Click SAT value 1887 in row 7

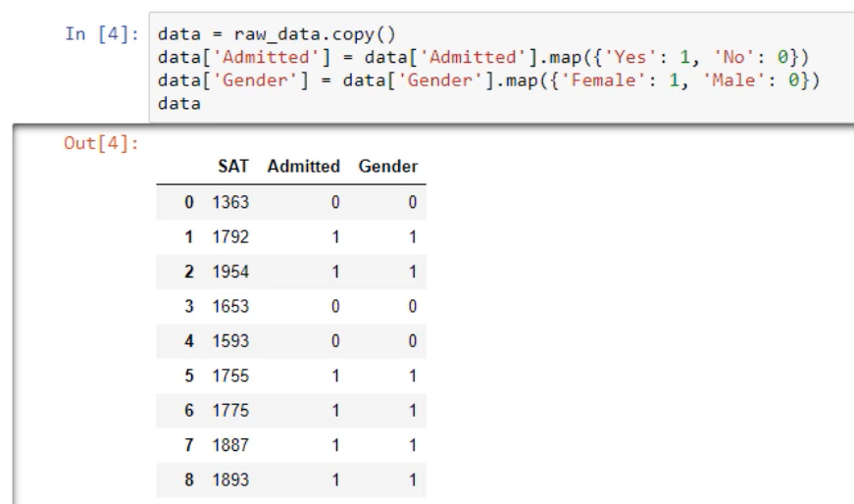click(230, 445)
